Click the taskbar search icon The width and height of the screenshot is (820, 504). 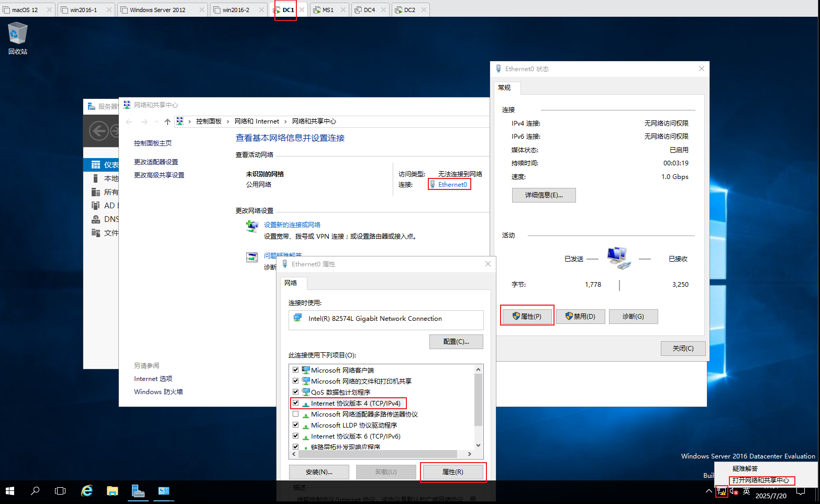point(35,491)
